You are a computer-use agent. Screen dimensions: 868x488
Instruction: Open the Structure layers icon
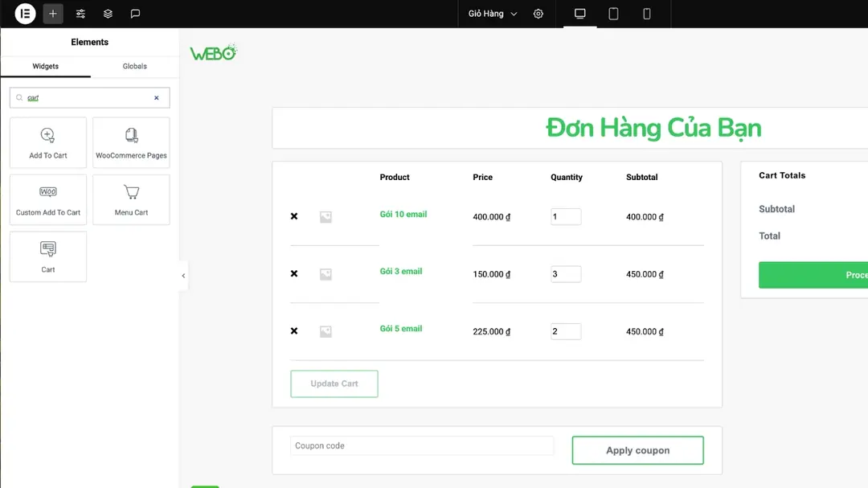(x=108, y=14)
